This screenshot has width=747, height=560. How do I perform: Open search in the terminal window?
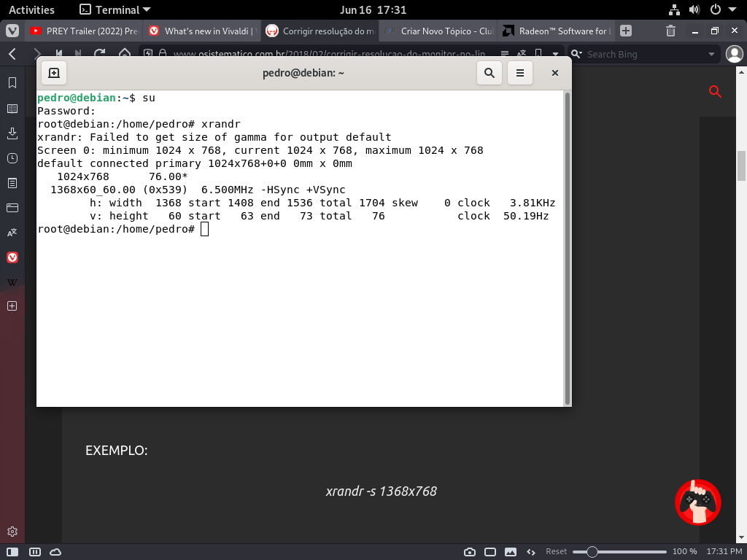(x=489, y=73)
